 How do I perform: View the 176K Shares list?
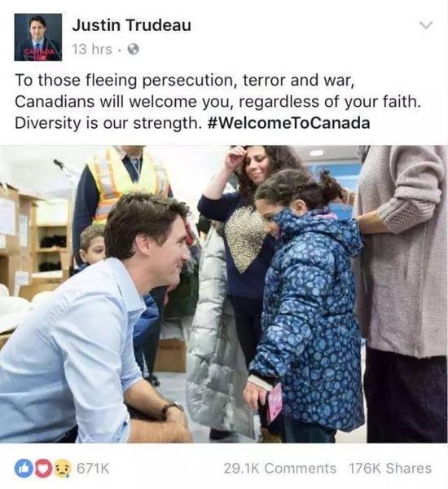[x=390, y=469]
